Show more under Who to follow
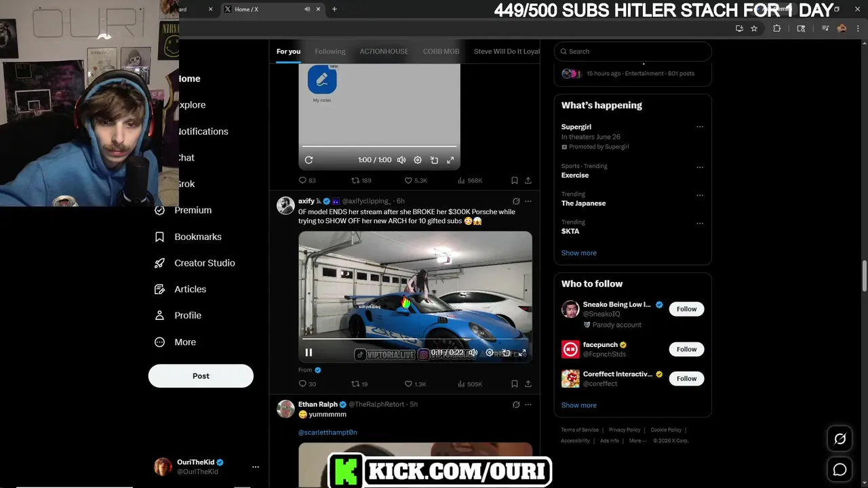The image size is (868, 488). [x=579, y=405]
